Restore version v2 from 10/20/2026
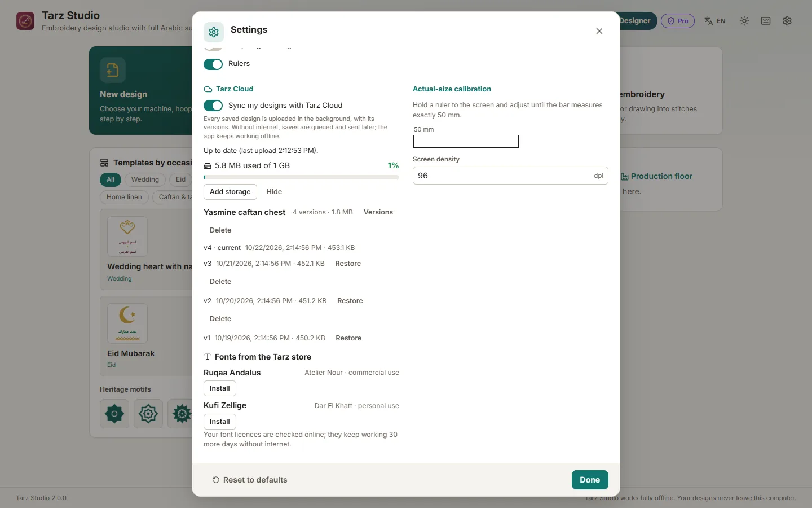Screen dimensions: 812x508 click(350, 301)
